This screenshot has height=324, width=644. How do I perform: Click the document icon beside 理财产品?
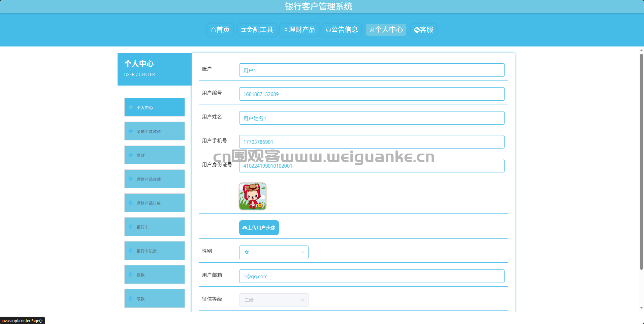pyautogui.click(x=286, y=30)
